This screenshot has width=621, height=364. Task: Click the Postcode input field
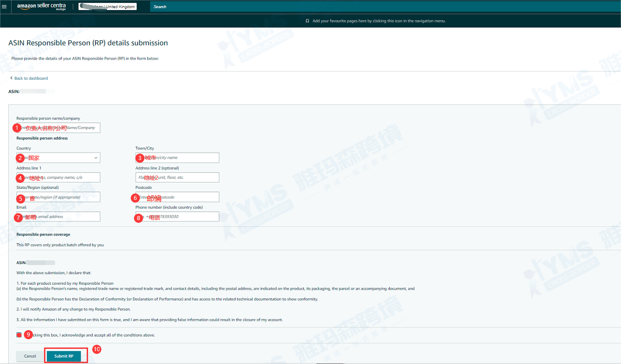(x=177, y=197)
